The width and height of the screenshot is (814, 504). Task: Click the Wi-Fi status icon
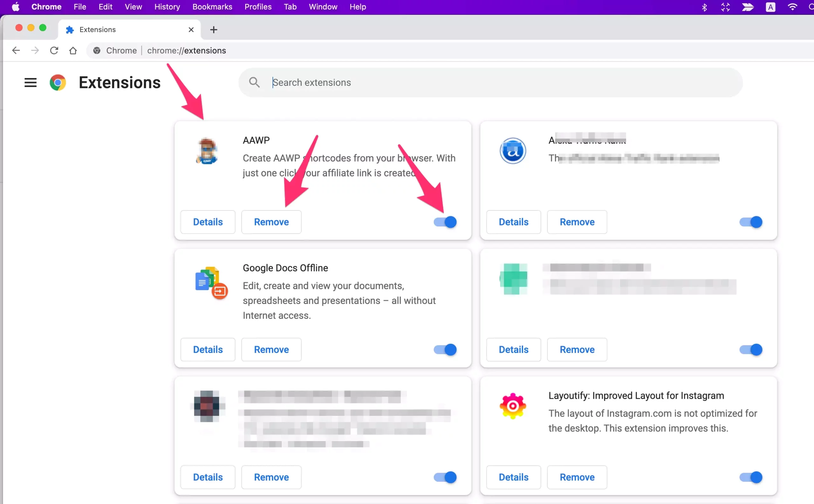point(792,7)
